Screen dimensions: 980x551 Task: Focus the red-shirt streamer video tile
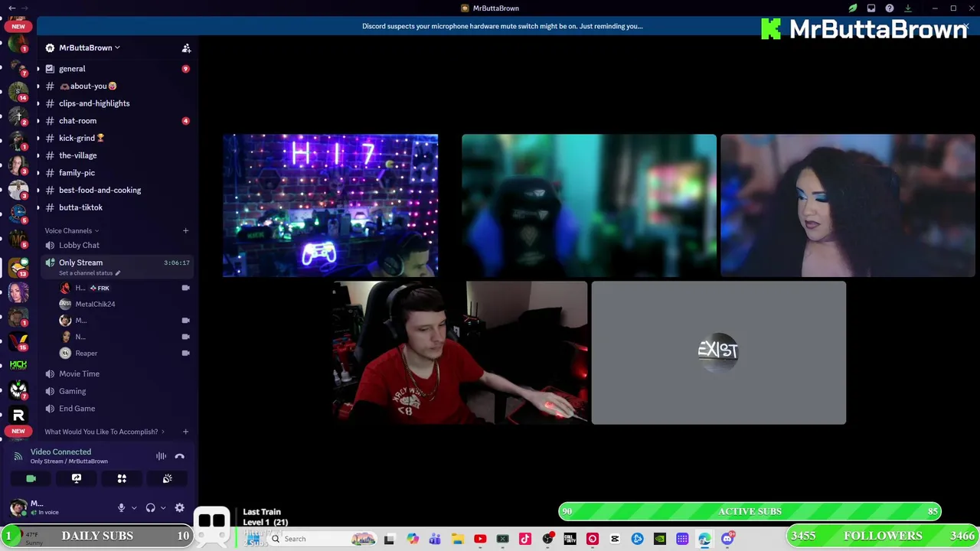click(460, 353)
